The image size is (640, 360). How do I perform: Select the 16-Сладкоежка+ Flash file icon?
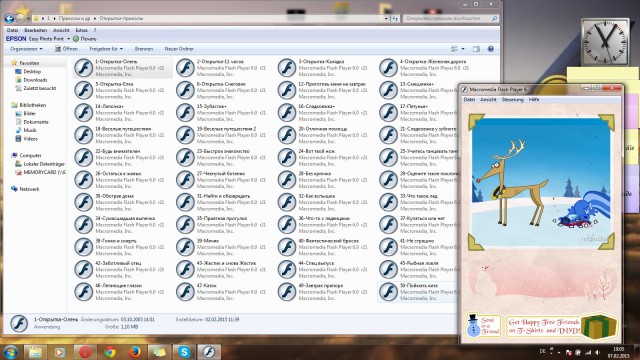(287, 113)
